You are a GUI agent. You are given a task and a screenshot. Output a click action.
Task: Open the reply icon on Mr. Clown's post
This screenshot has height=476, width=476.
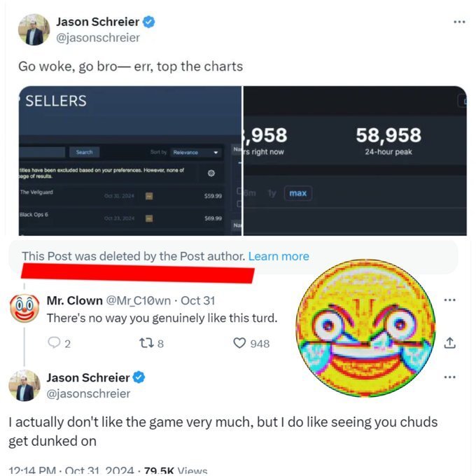point(54,343)
